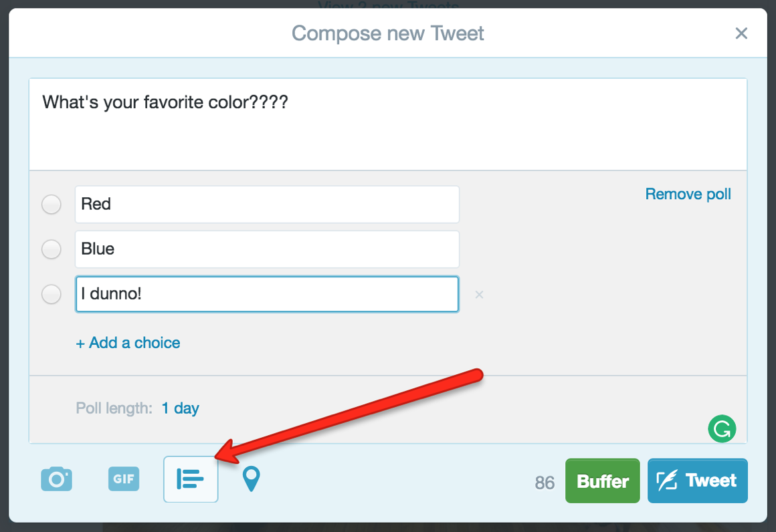The height and width of the screenshot is (532, 776).
Task: Click the camera icon to add a photo
Action: click(x=56, y=479)
